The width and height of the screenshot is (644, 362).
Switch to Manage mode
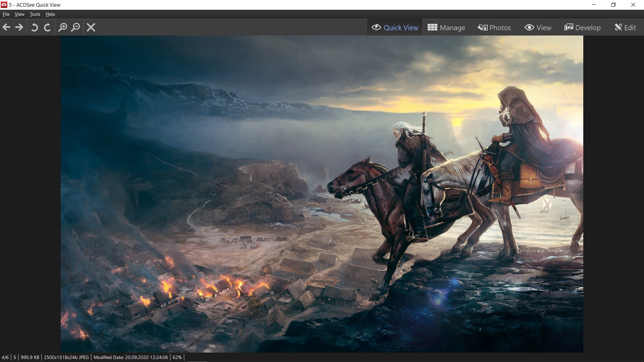[446, 27]
